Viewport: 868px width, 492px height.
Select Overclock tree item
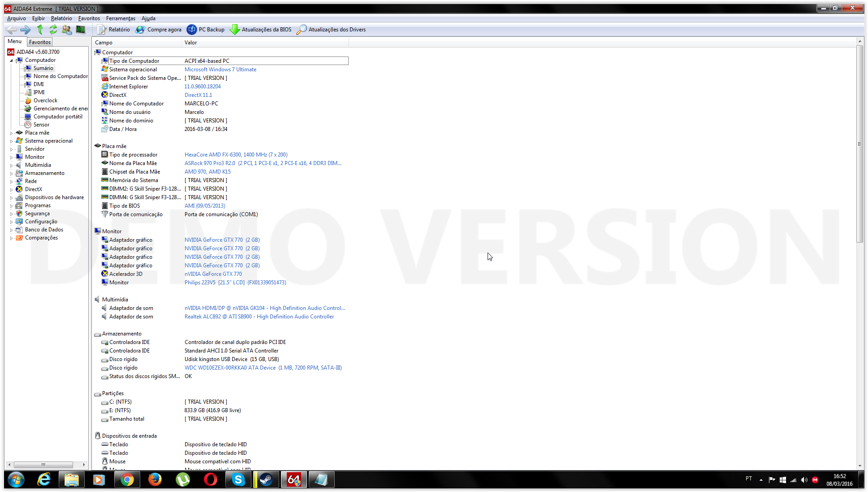coord(45,100)
